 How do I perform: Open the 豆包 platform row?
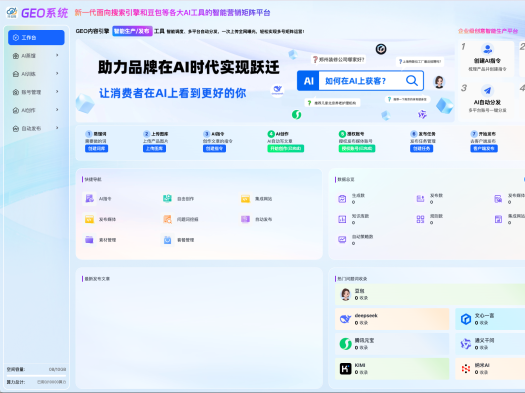tap(430, 294)
